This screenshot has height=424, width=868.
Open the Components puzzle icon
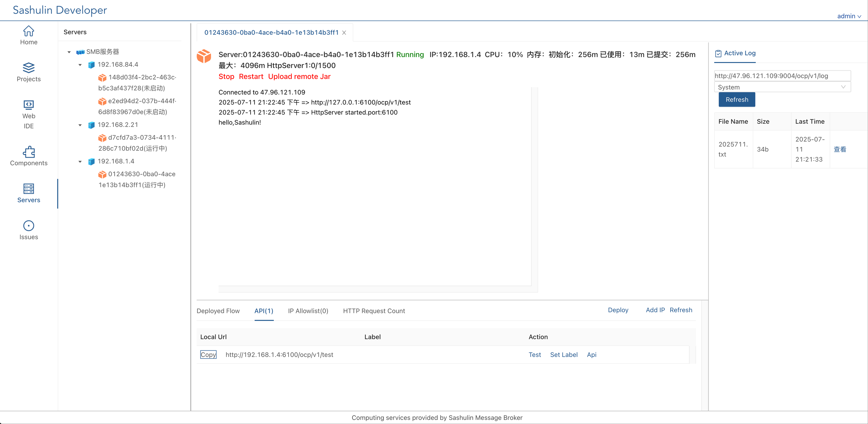tap(29, 152)
